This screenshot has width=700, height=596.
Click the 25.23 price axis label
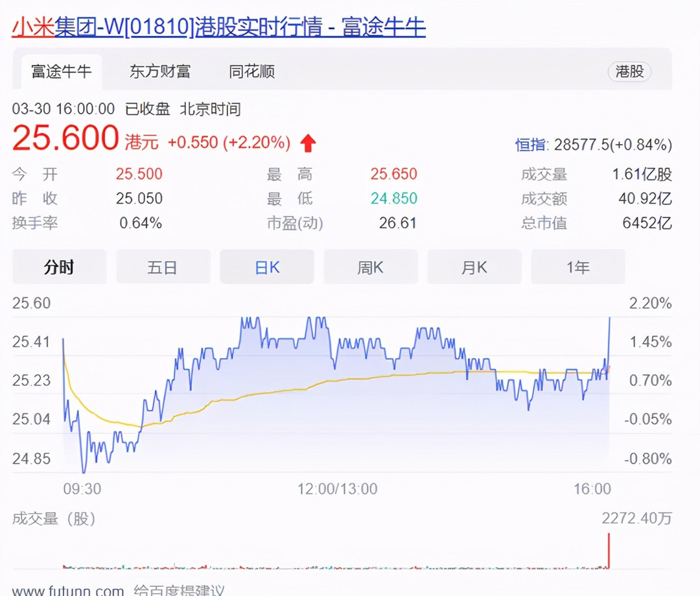31,381
